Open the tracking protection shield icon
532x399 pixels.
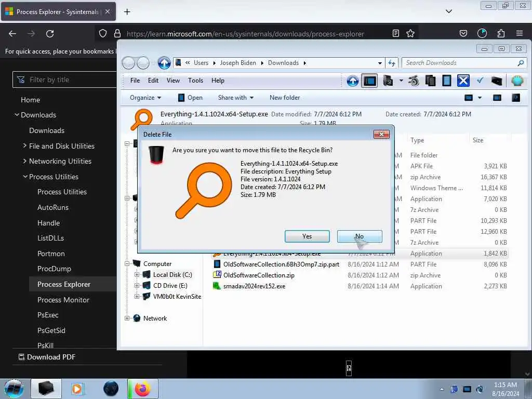click(x=103, y=33)
